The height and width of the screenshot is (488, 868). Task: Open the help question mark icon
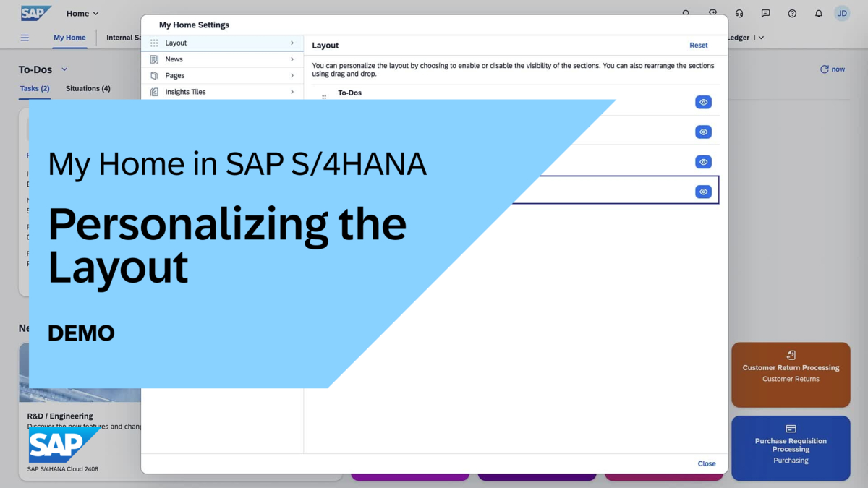[791, 13]
